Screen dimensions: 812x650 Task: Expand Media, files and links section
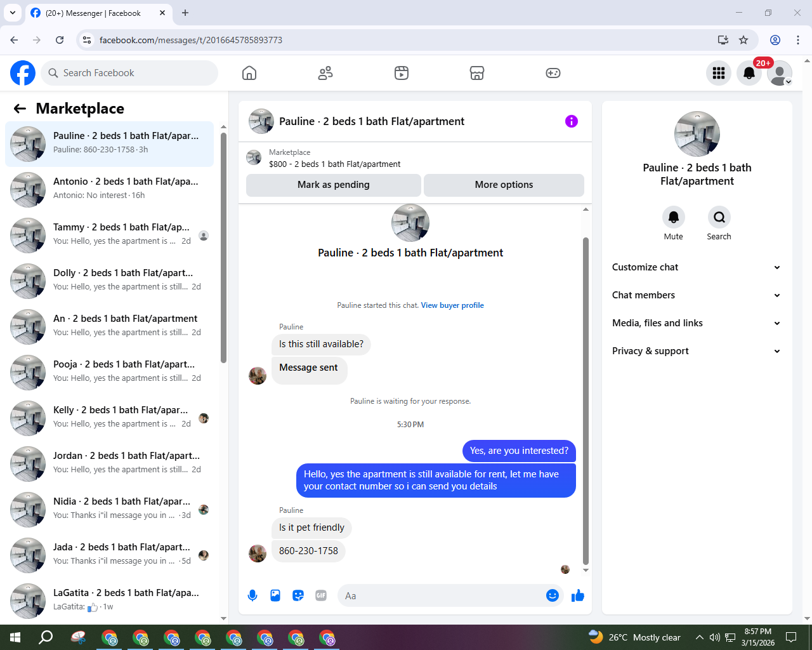tap(697, 323)
